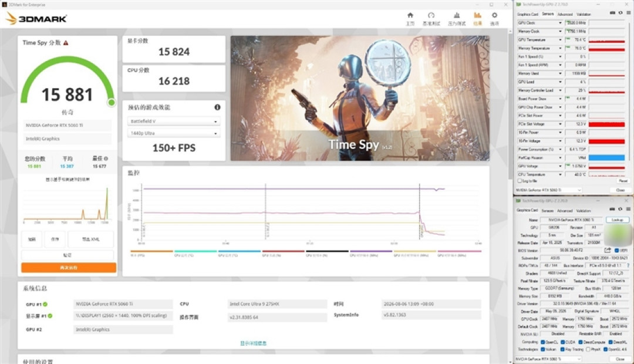
Task: Click the 150+ FPS estimate text
Action: pyautogui.click(x=174, y=148)
